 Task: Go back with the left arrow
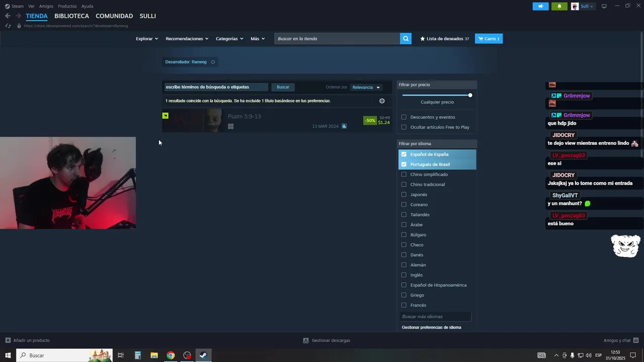click(8, 16)
